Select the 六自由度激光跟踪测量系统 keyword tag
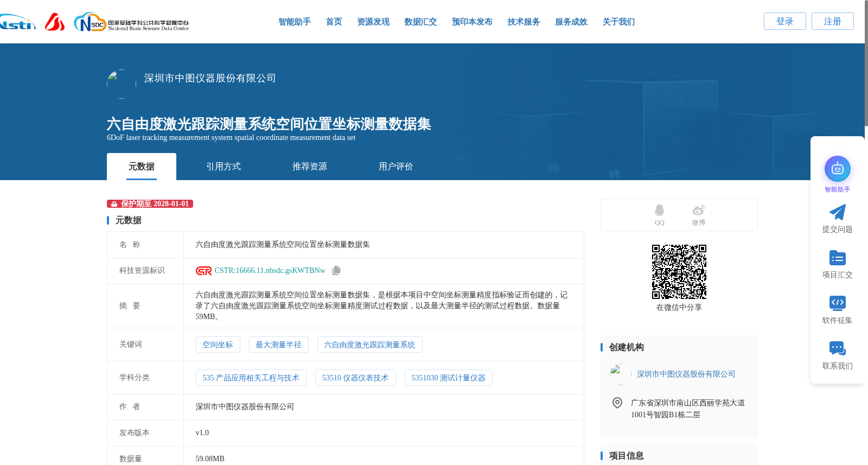This screenshot has width=868, height=465. pos(370,345)
